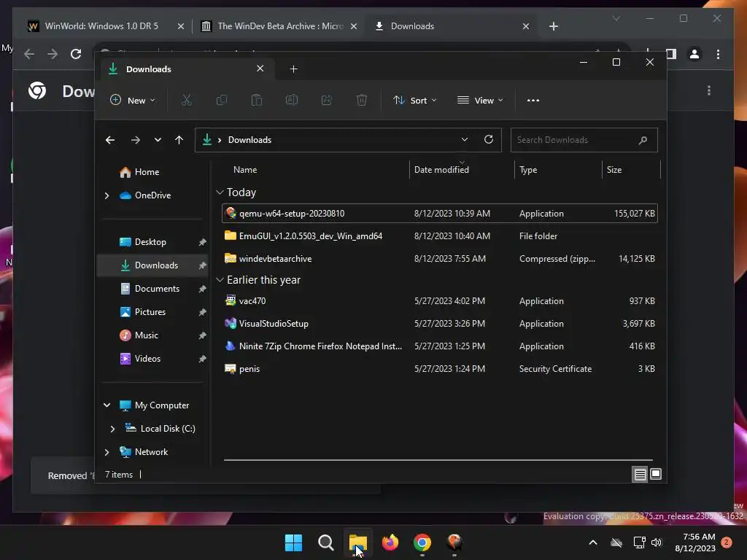Click the Rename icon in Explorer toolbar

pos(292,100)
